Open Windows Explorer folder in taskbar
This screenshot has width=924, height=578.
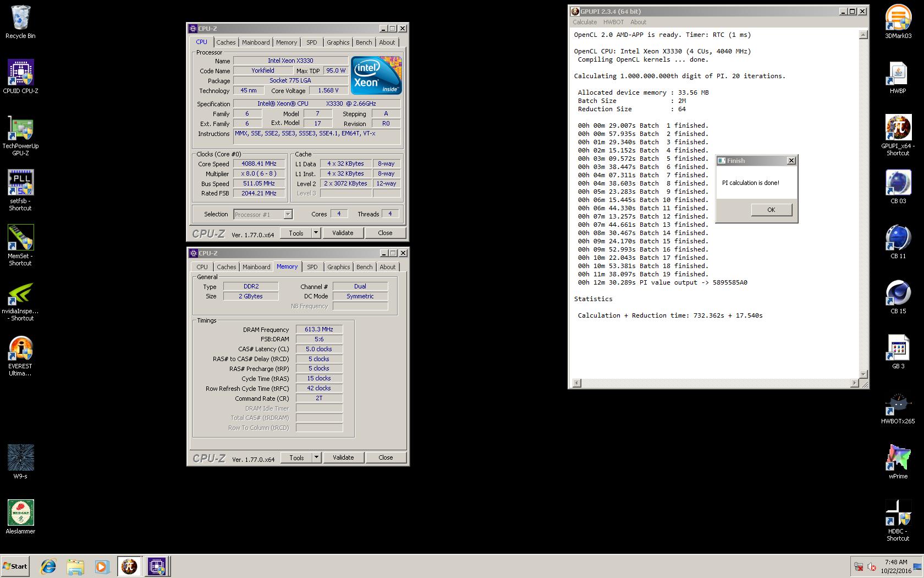click(x=75, y=566)
